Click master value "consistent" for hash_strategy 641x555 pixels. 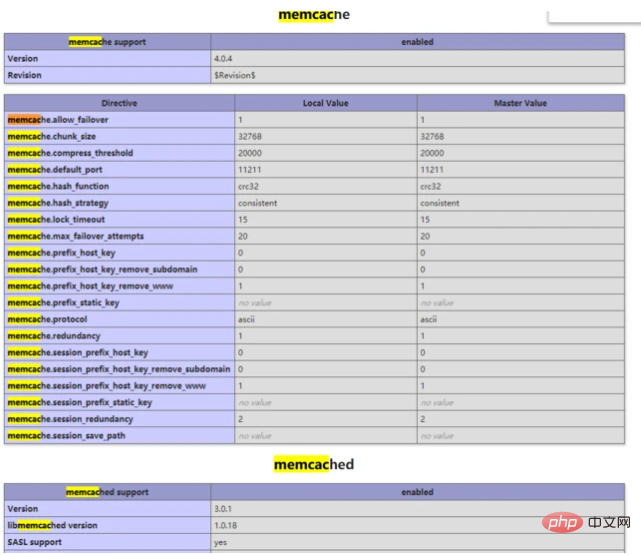click(440, 203)
